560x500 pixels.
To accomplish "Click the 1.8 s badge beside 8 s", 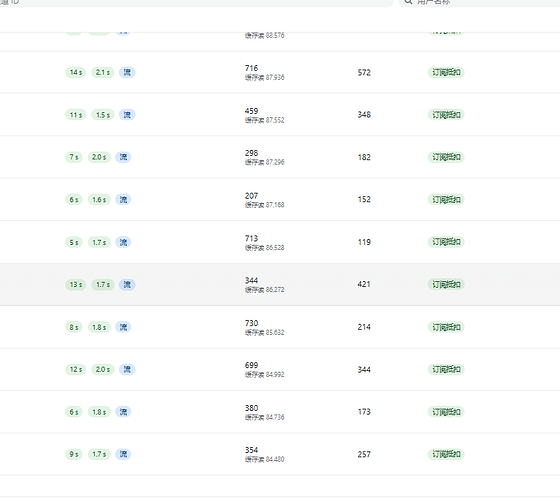I will point(99,327).
